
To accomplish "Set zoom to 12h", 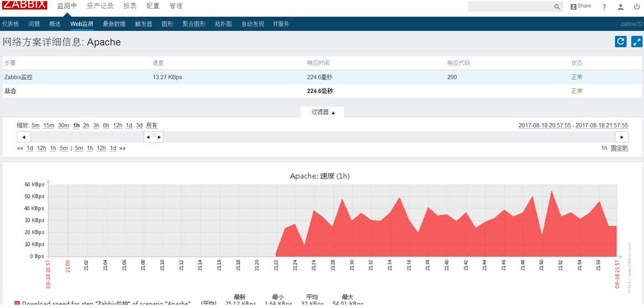I will 118,126.
